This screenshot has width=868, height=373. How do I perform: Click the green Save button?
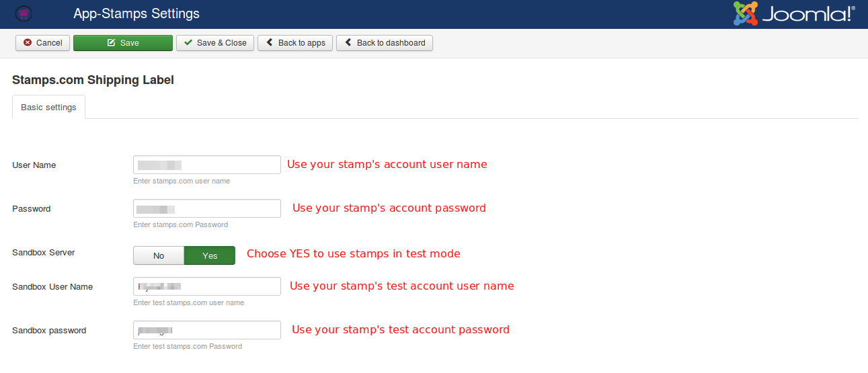(123, 43)
